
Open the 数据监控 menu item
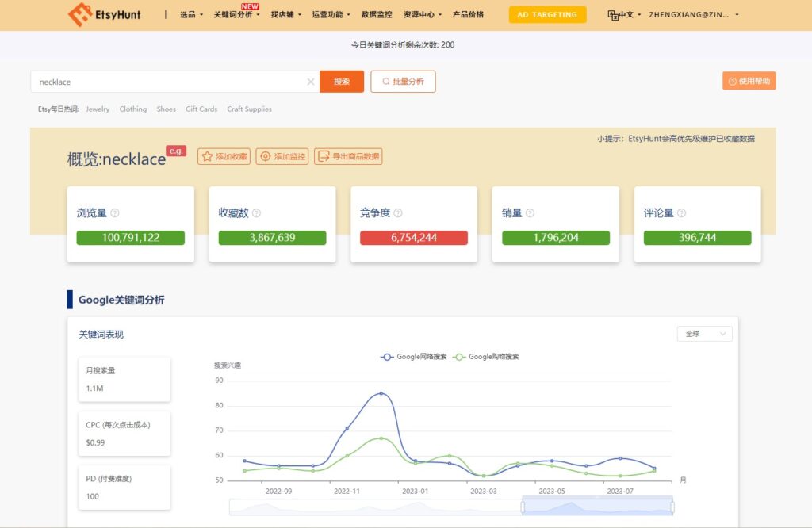point(376,14)
